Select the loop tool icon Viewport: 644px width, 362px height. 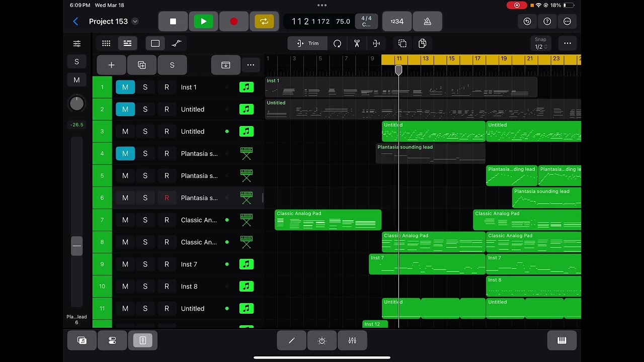[x=338, y=43]
